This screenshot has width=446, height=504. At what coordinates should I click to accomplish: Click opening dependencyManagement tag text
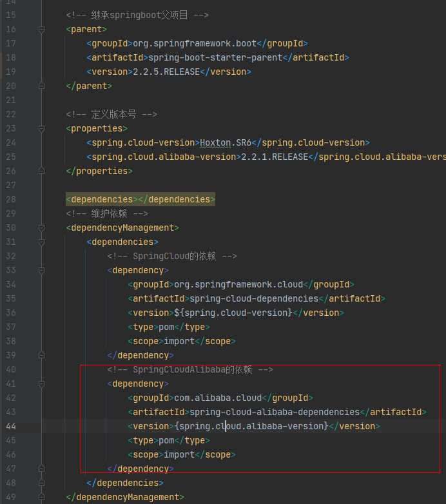122,228
